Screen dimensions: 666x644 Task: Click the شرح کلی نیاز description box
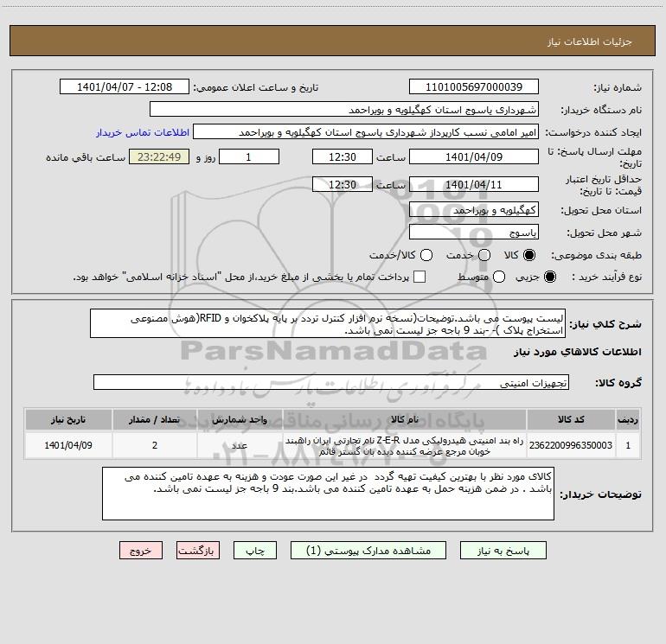pos(328,324)
